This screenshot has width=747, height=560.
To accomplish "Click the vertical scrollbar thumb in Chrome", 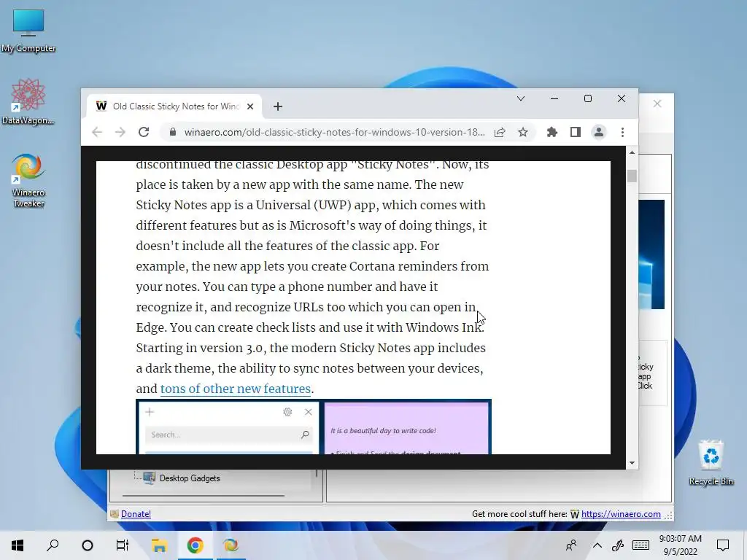I will [632, 176].
